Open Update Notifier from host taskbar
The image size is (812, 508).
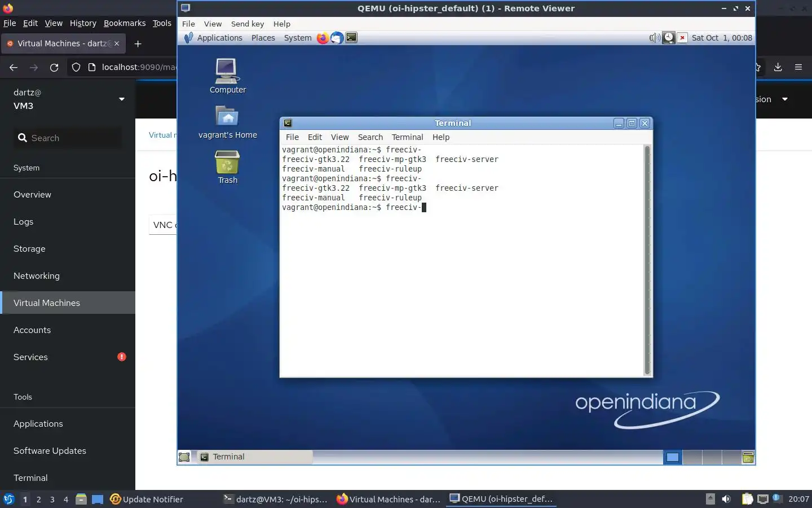coord(147,499)
